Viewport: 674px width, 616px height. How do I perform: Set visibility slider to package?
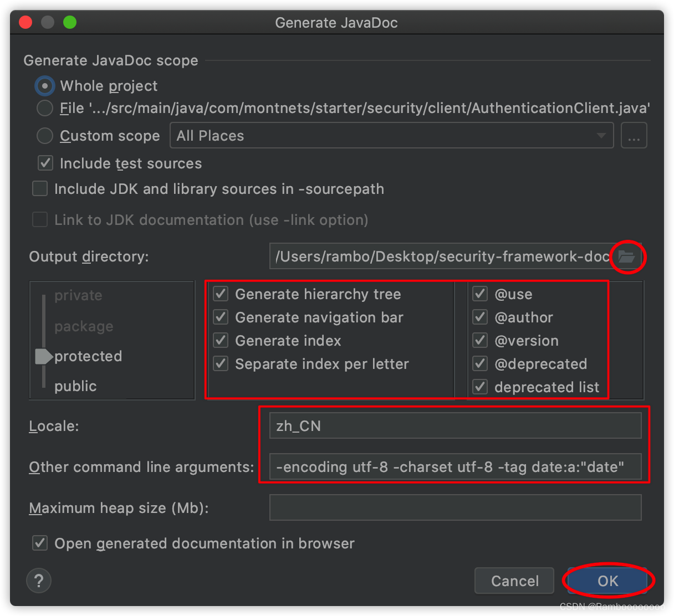[x=84, y=326]
